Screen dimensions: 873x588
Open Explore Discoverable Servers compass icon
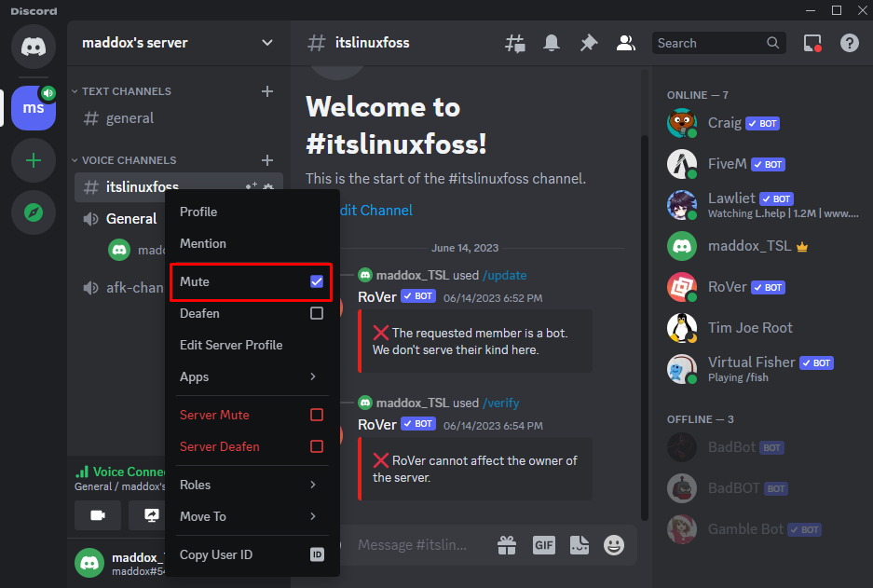tap(34, 212)
